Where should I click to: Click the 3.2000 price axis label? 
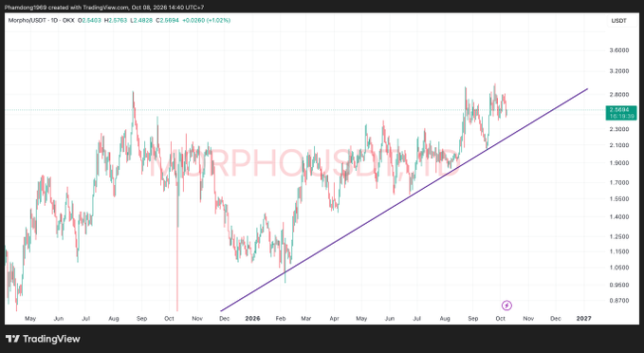pos(619,71)
